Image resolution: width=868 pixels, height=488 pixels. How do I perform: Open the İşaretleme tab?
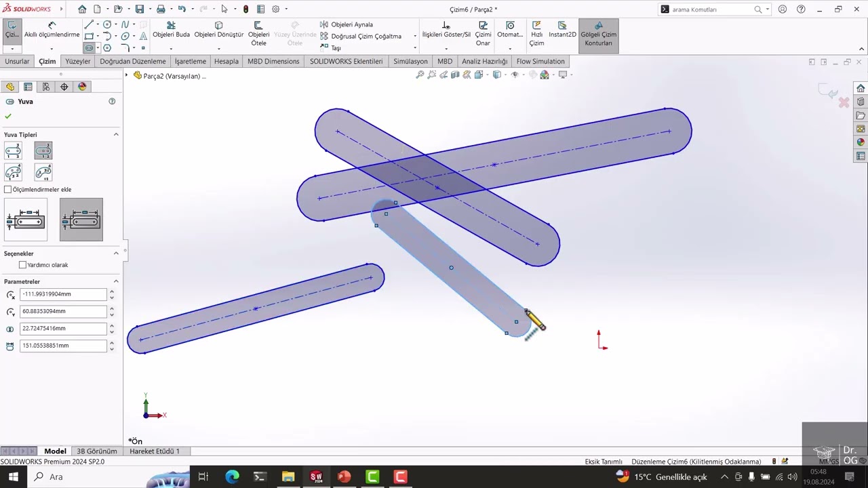pos(191,61)
